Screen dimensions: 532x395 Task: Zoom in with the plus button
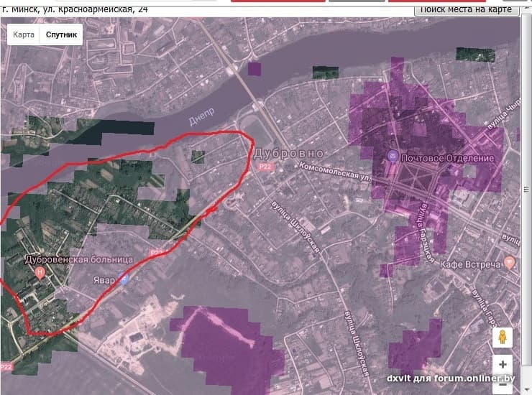tap(503, 365)
